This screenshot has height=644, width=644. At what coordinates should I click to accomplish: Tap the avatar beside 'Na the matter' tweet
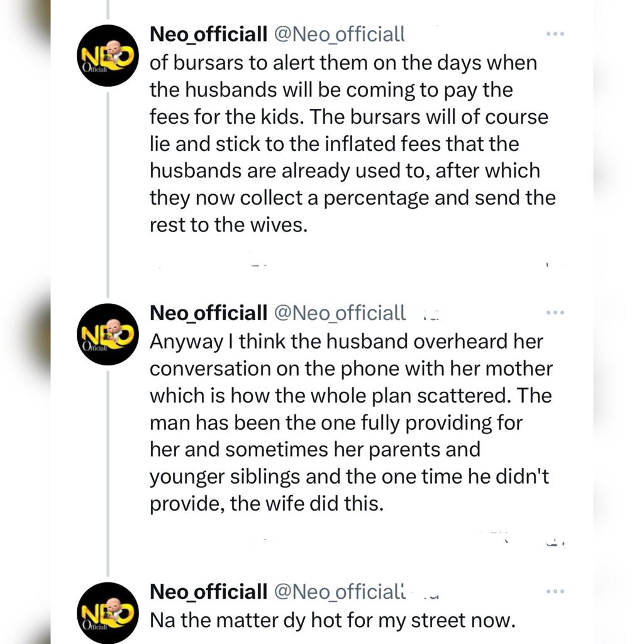107,614
